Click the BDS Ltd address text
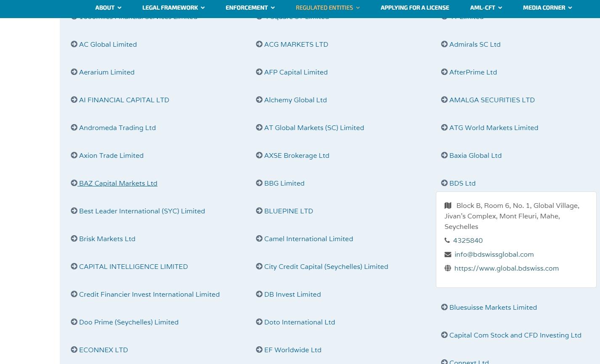The height and width of the screenshot is (364, 600). [512, 216]
